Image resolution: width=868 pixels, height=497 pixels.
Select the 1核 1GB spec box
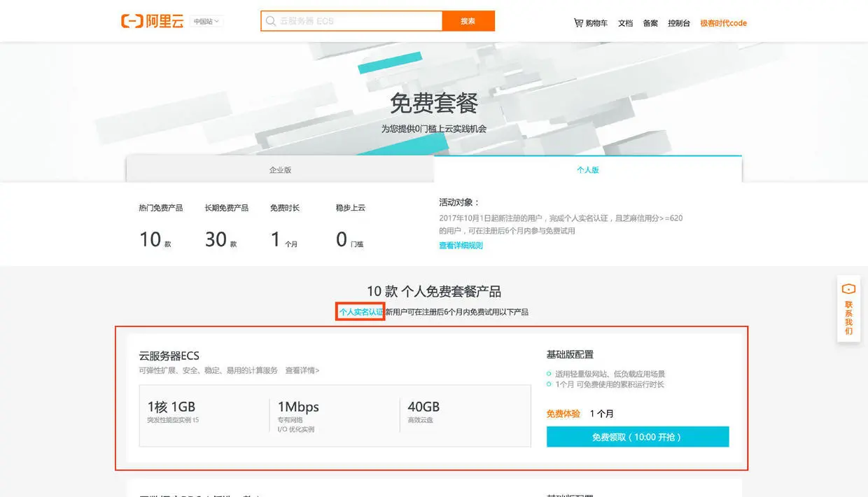[203, 414]
